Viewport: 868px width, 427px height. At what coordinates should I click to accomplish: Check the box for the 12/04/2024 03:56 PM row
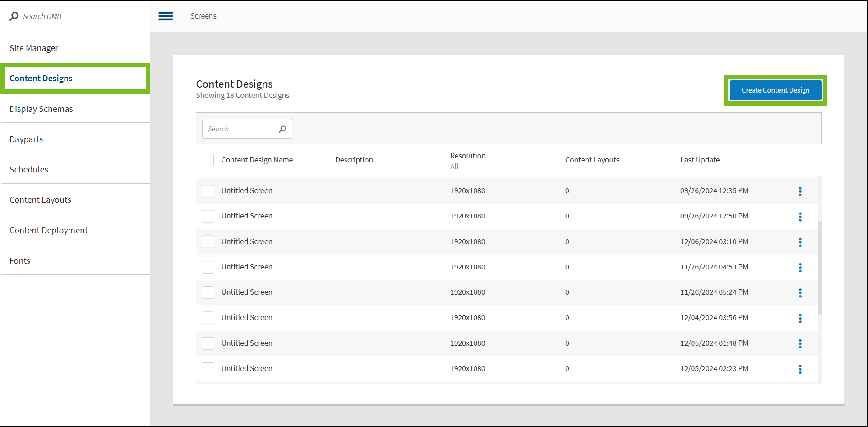pyautogui.click(x=208, y=318)
